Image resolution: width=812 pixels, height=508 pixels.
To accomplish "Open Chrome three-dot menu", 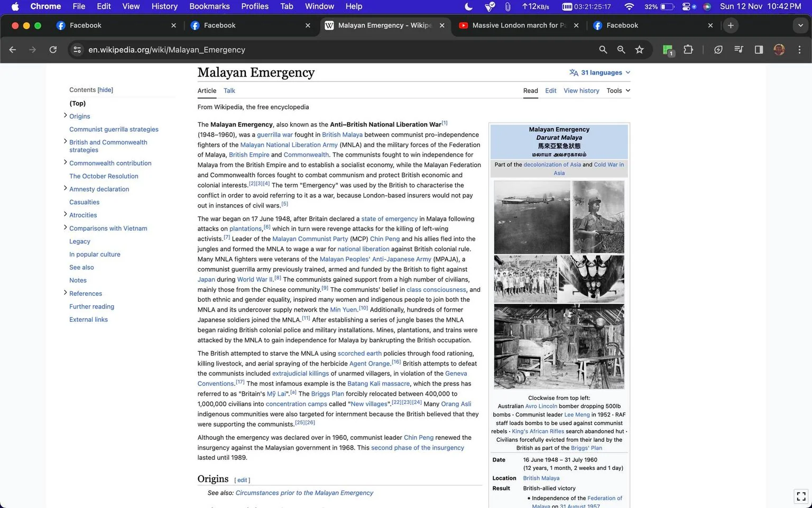I will (799, 50).
